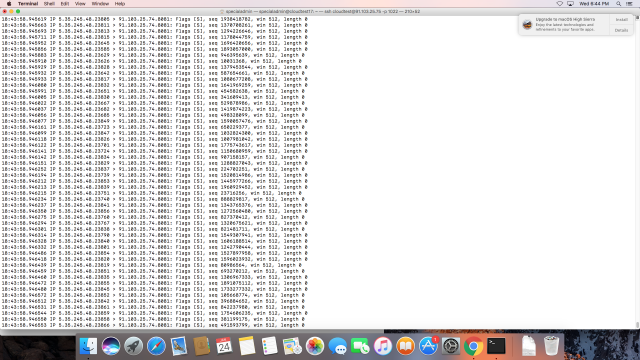Click Terminal icon in the dock
Viewport: 640px width, 360px height.
point(496,346)
